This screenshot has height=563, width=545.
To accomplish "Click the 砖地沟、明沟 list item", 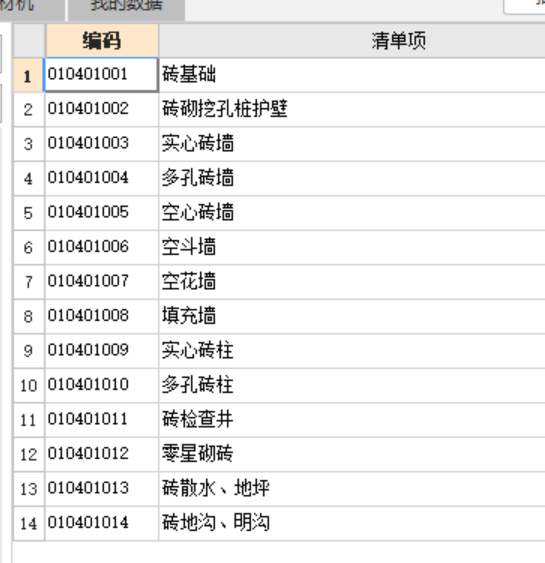I will 352,523.
